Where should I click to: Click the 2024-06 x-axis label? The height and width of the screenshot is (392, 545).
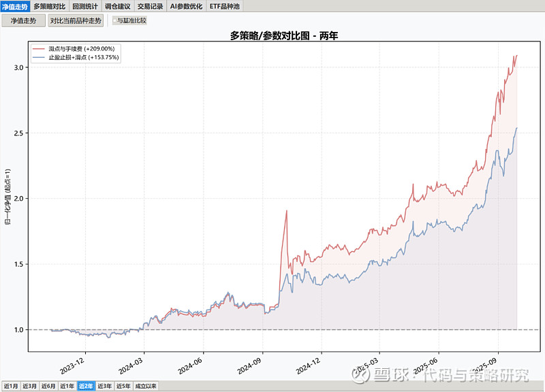190,366
